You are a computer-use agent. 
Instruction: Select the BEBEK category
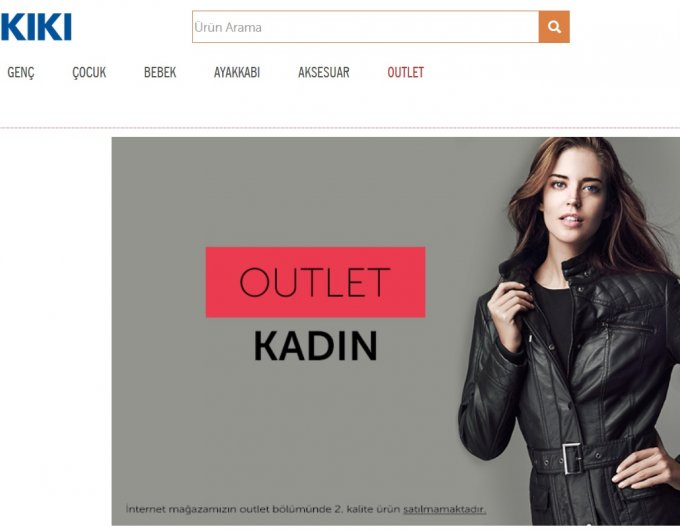tap(160, 72)
